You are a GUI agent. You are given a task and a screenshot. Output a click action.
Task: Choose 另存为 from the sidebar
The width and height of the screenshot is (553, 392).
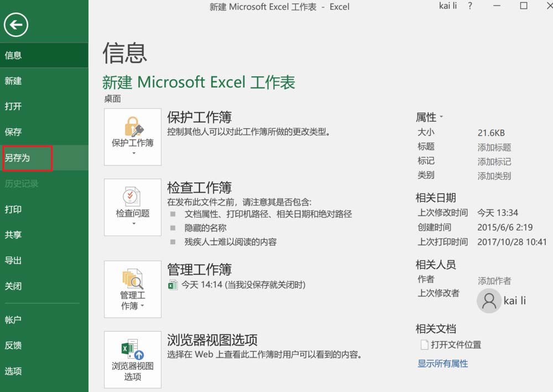click(x=44, y=158)
